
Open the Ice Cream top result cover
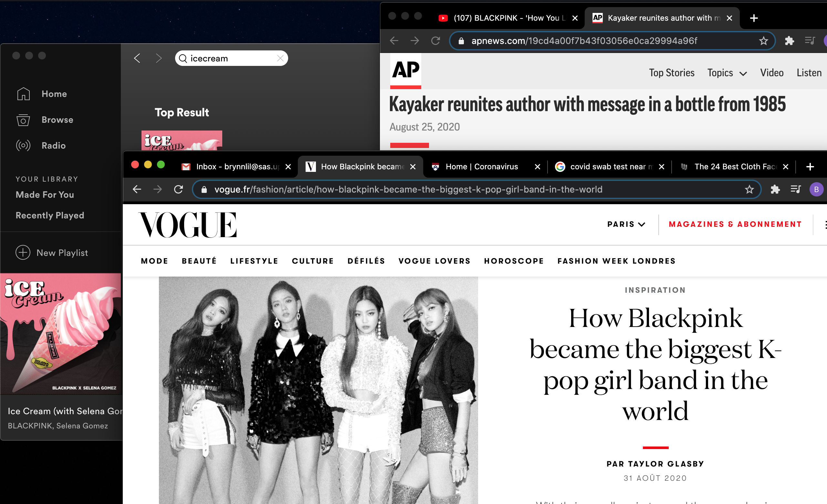click(182, 140)
